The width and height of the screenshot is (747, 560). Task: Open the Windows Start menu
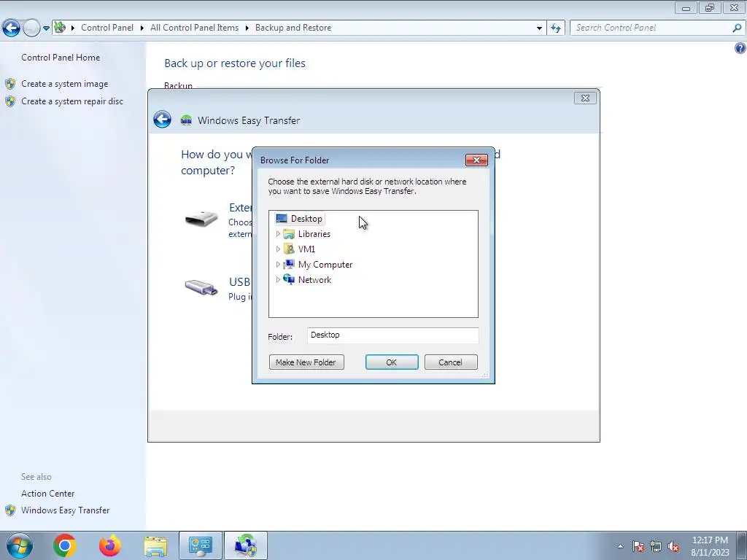click(20, 545)
